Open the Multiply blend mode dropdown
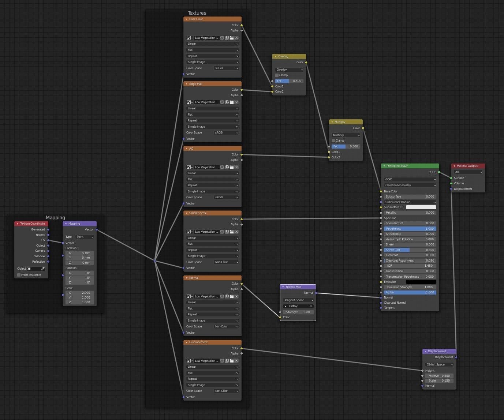 (x=346, y=135)
